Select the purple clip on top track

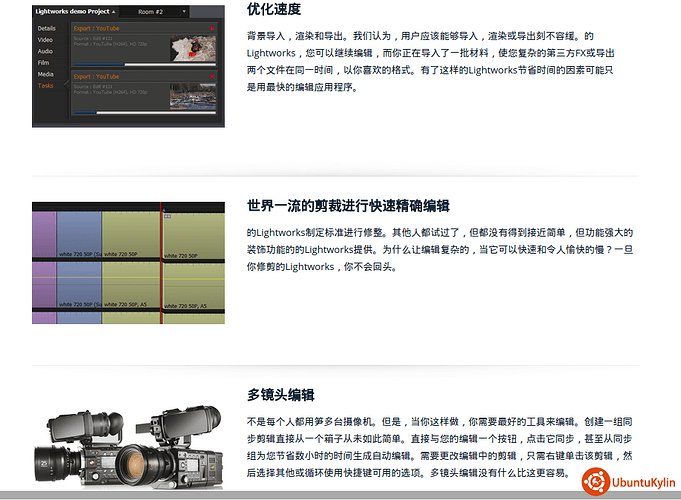tap(44, 235)
